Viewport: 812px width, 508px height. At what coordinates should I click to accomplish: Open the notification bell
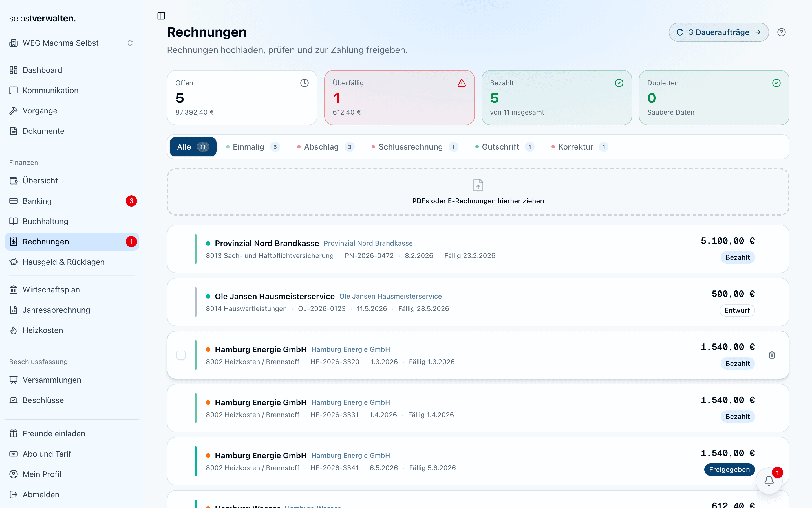click(769, 481)
